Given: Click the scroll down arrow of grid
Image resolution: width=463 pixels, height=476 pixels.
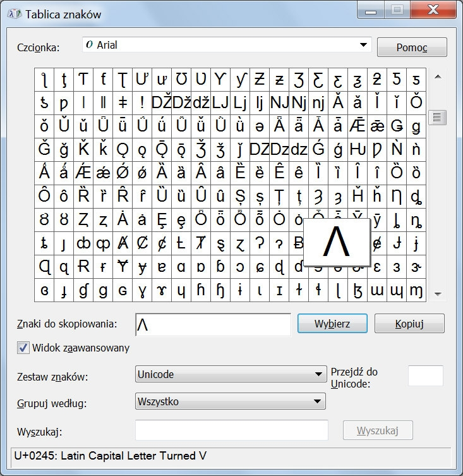Looking at the screenshot, I should point(437,294).
